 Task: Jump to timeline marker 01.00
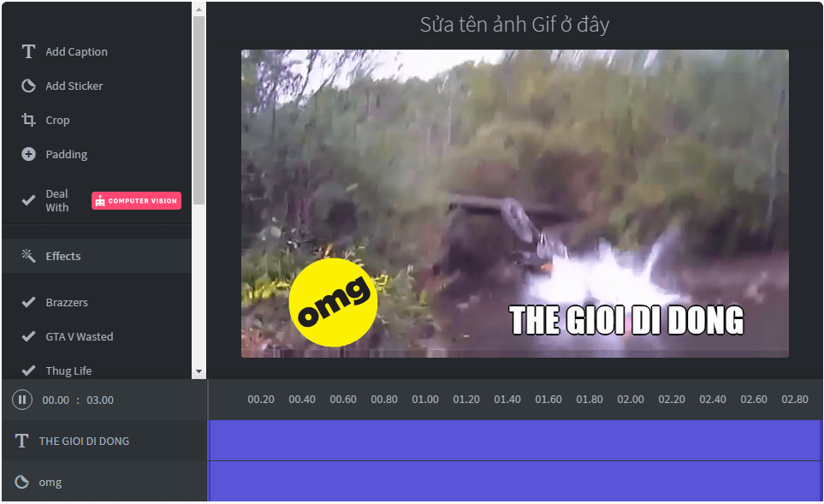tap(425, 400)
